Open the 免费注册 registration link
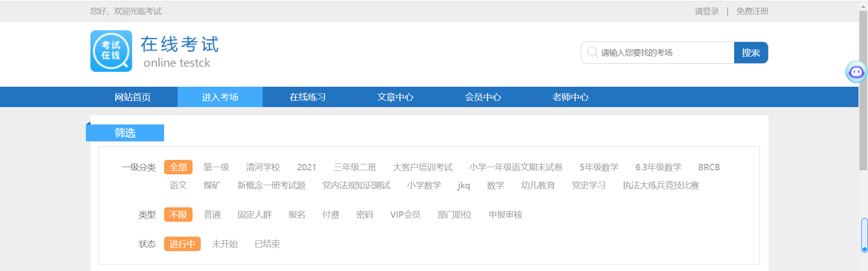The height and width of the screenshot is (271, 868). coord(752,11)
